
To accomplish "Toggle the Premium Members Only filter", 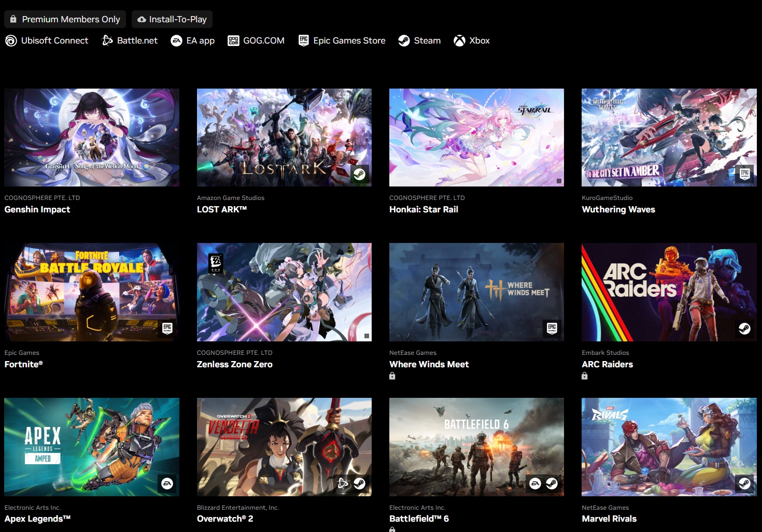I will pyautogui.click(x=65, y=19).
